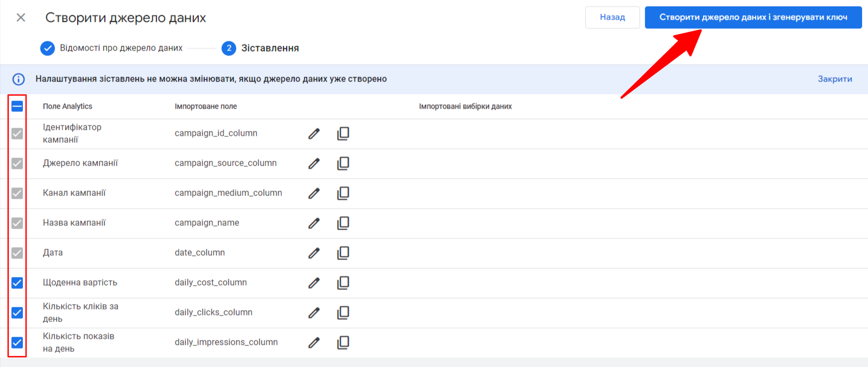Select step 2 Зіставлення
The height and width of the screenshot is (367, 868).
(261, 48)
